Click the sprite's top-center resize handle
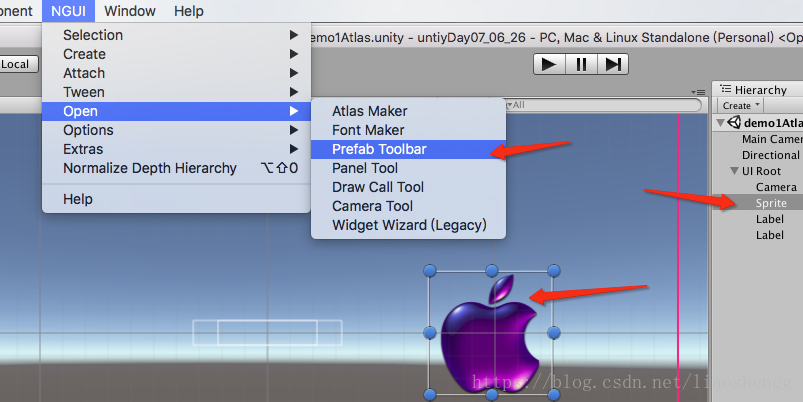 pyautogui.click(x=492, y=270)
